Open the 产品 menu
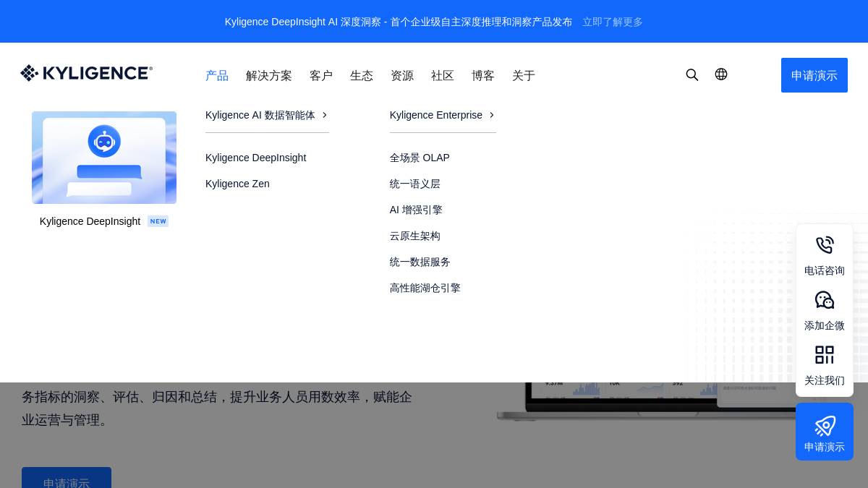868x488 pixels. (217, 75)
